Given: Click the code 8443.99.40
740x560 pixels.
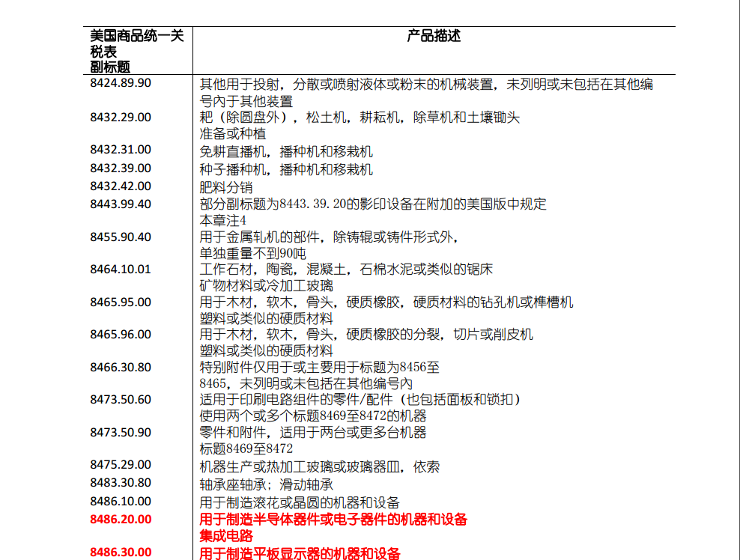Looking at the screenshot, I should pos(121,204).
